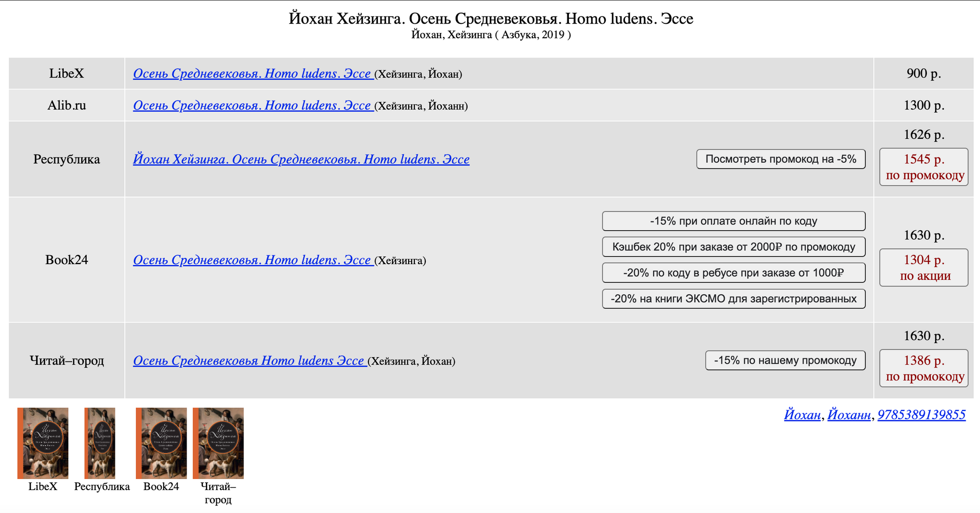
Task: Click 1304 р. по акции price box
Action: point(924,268)
